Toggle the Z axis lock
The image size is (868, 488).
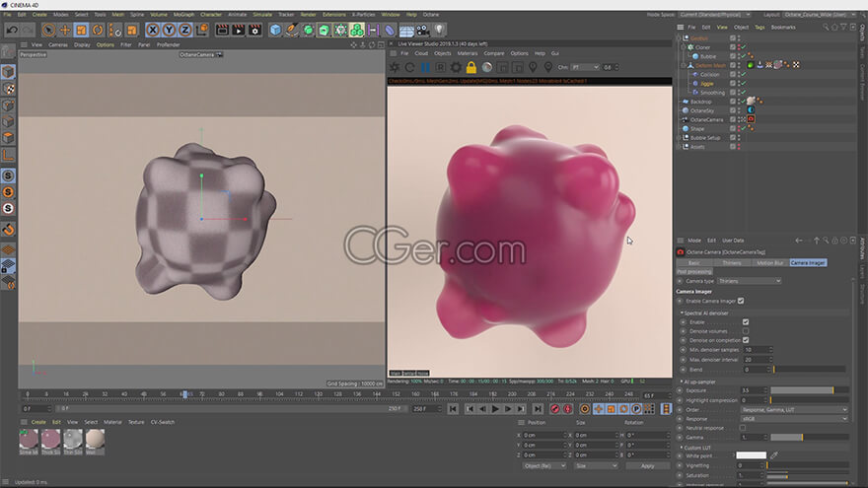(x=184, y=30)
